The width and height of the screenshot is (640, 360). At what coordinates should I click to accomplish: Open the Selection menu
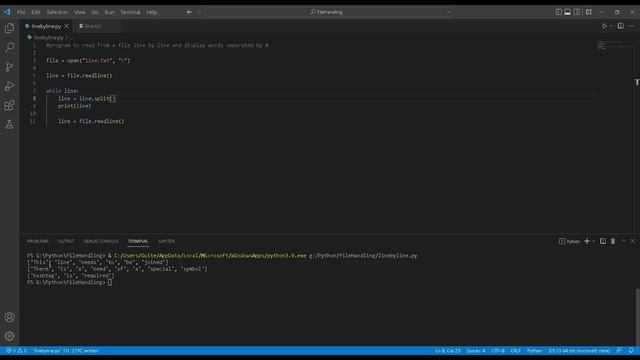pyautogui.click(x=57, y=12)
